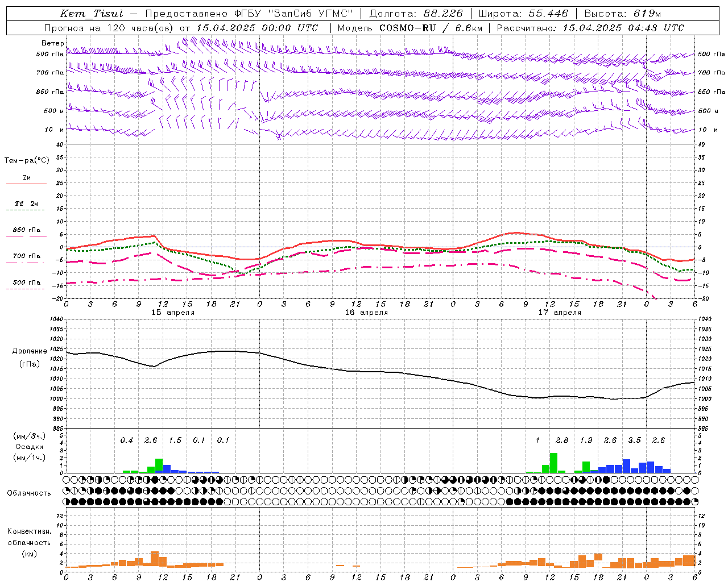Click the 2.8 three-hour precipitation total
728x582 pixels.
click(x=561, y=440)
